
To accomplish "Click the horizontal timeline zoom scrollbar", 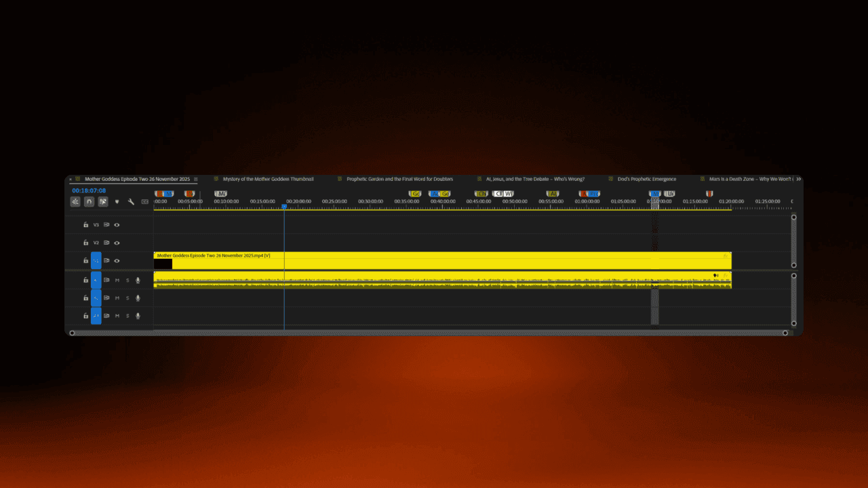I will [427, 333].
